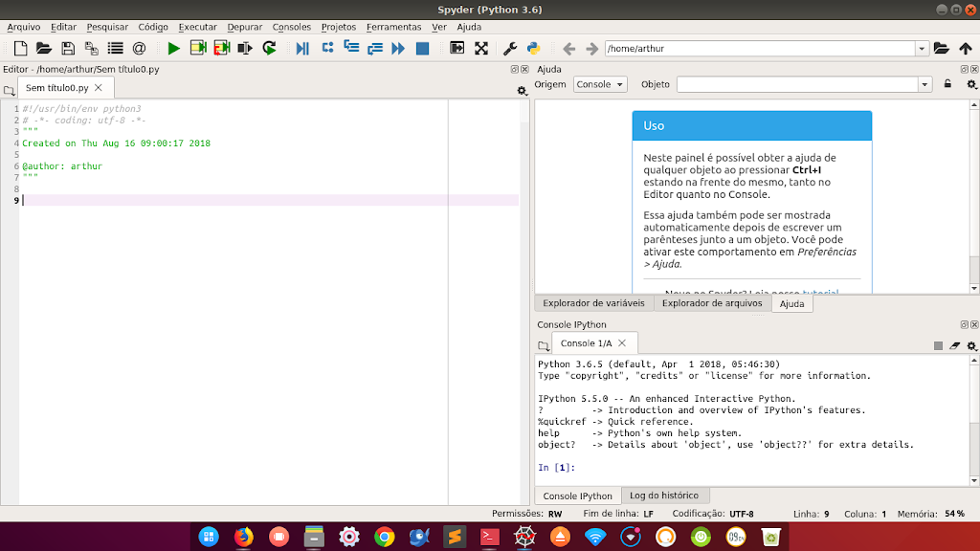The image size is (980, 551).
Task: Open the PYTHONPATH manager
Action: click(x=534, y=48)
